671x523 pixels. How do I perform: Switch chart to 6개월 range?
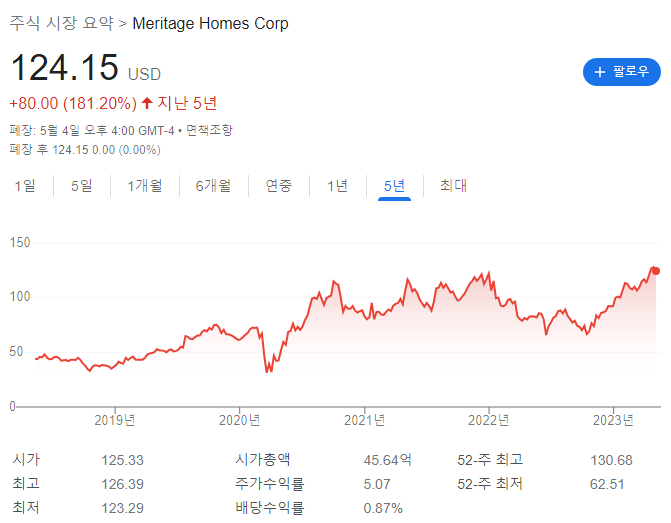pyautogui.click(x=213, y=186)
